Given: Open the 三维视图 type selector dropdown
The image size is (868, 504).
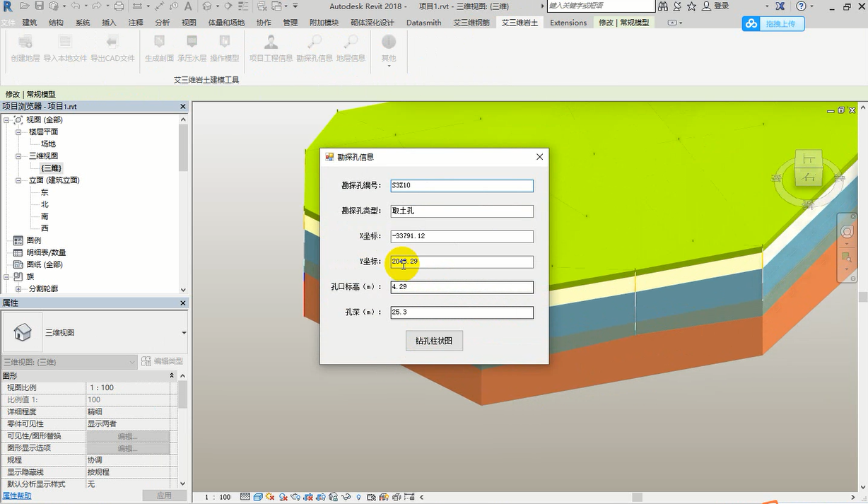Looking at the screenshot, I should [x=184, y=333].
